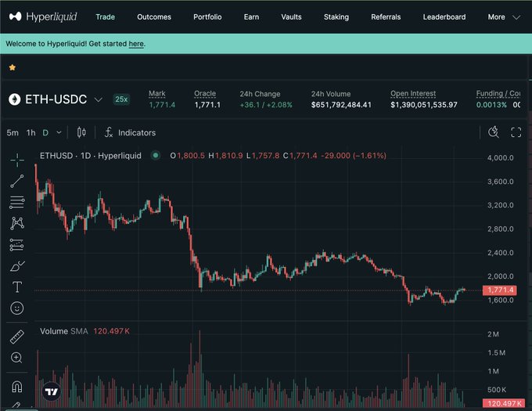532x411 pixels.
Task: Open the Staking page
Action: [x=336, y=17]
